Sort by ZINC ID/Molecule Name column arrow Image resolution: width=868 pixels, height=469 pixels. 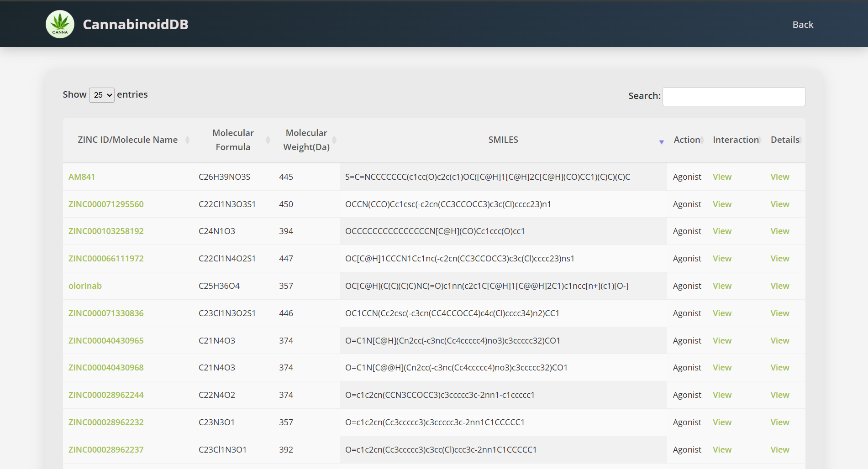(188, 140)
